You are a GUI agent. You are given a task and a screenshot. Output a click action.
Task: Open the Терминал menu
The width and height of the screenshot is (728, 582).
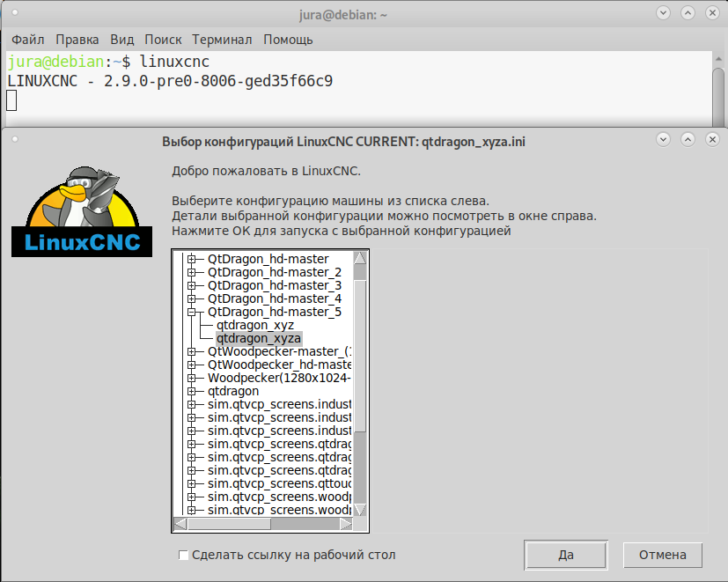pos(222,40)
